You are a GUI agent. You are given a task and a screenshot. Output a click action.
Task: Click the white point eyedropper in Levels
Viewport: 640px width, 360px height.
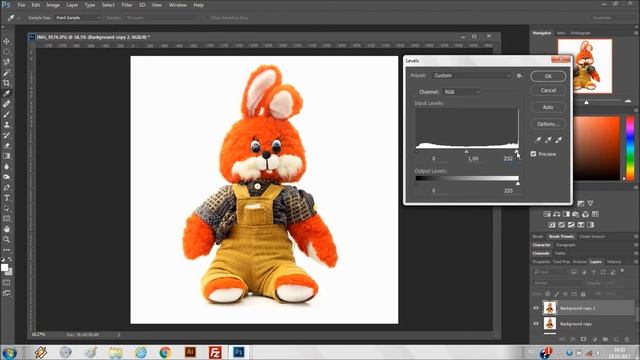[x=559, y=140]
